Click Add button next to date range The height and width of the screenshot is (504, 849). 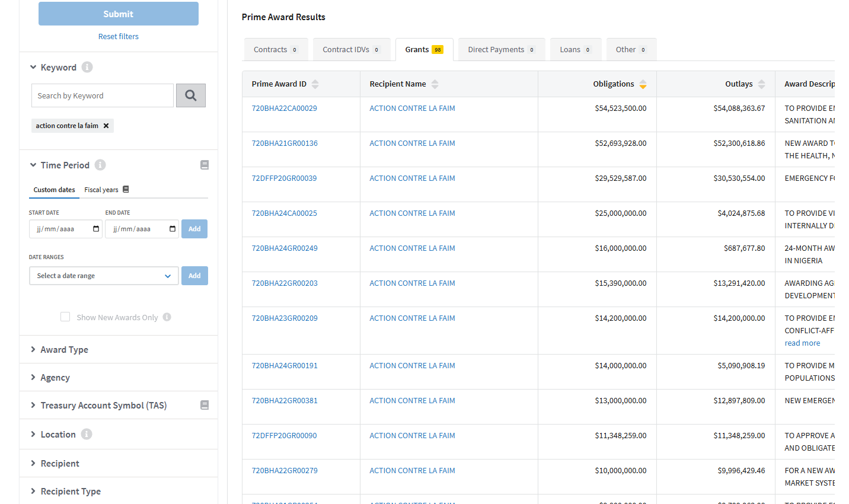194,276
